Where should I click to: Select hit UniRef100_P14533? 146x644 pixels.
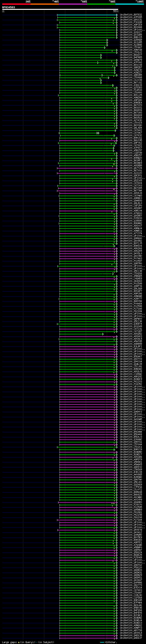tap(131, 90)
